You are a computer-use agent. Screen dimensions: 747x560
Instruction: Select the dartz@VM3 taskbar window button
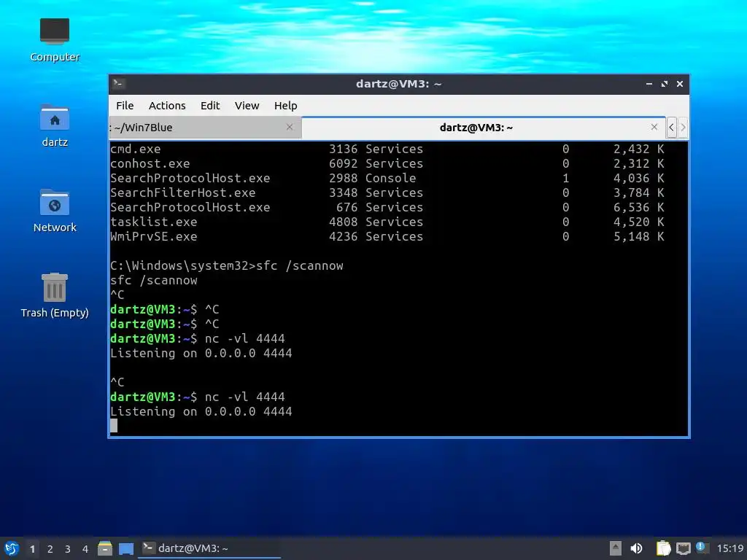[x=209, y=548]
